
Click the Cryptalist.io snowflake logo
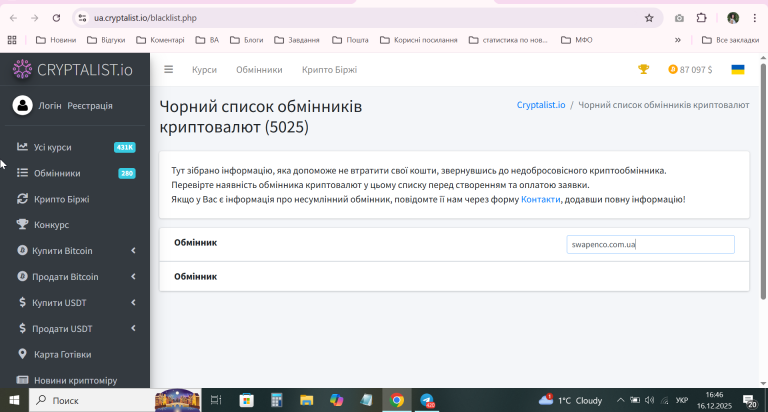22,69
